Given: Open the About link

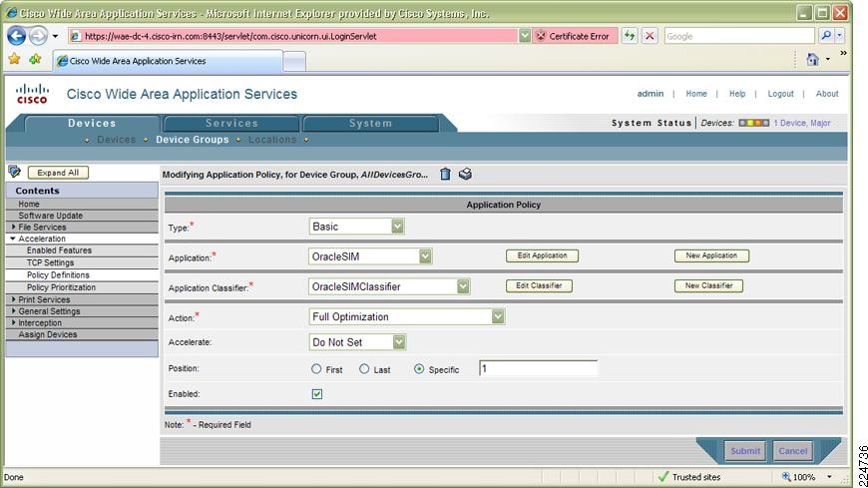Looking at the screenshot, I should point(827,94).
